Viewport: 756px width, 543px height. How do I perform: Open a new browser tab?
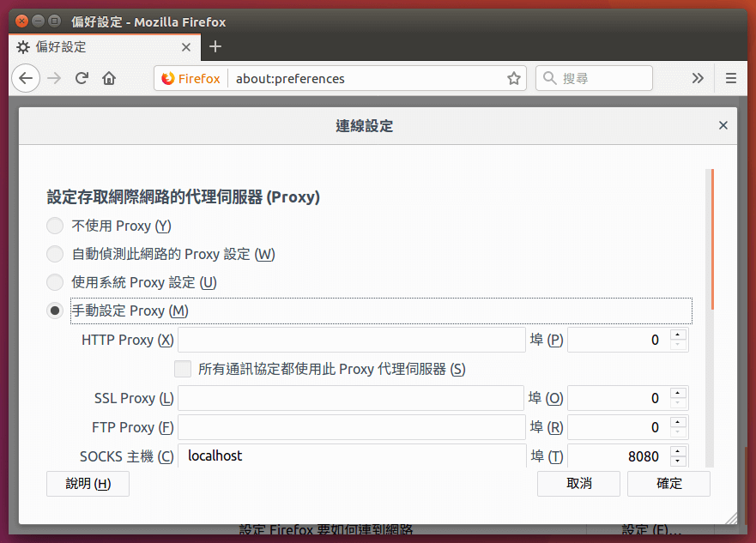(214, 48)
